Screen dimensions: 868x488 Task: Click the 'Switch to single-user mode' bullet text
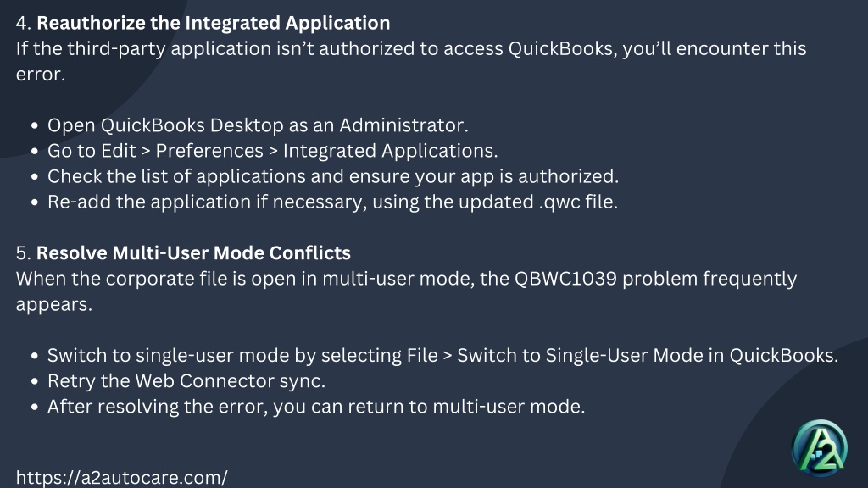coord(442,355)
